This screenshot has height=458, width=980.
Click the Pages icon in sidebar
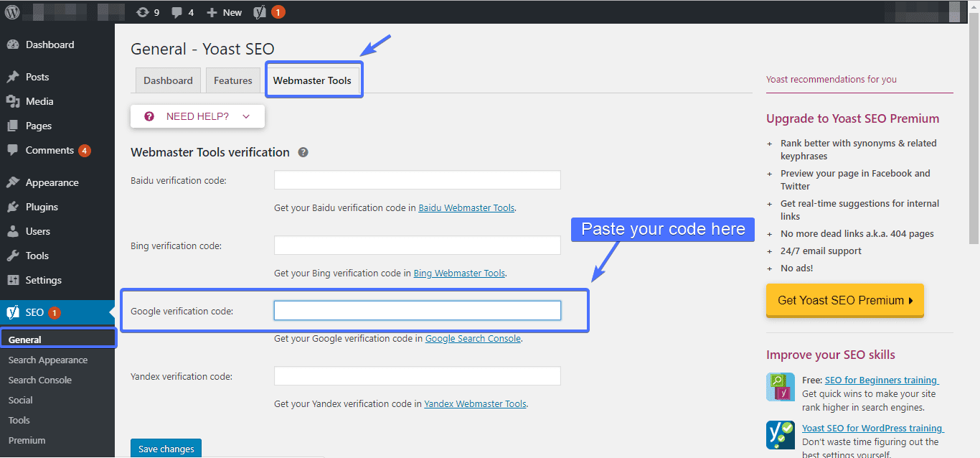(13, 126)
